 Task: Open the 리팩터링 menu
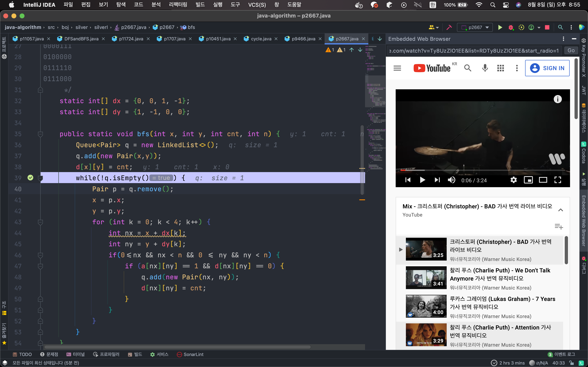click(x=178, y=5)
